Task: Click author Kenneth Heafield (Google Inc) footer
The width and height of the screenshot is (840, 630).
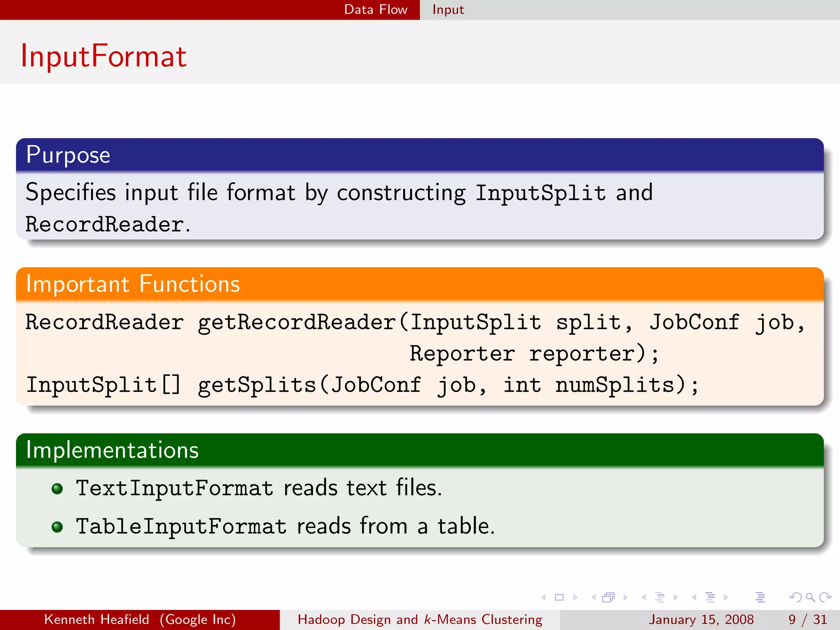Action: tap(140, 620)
